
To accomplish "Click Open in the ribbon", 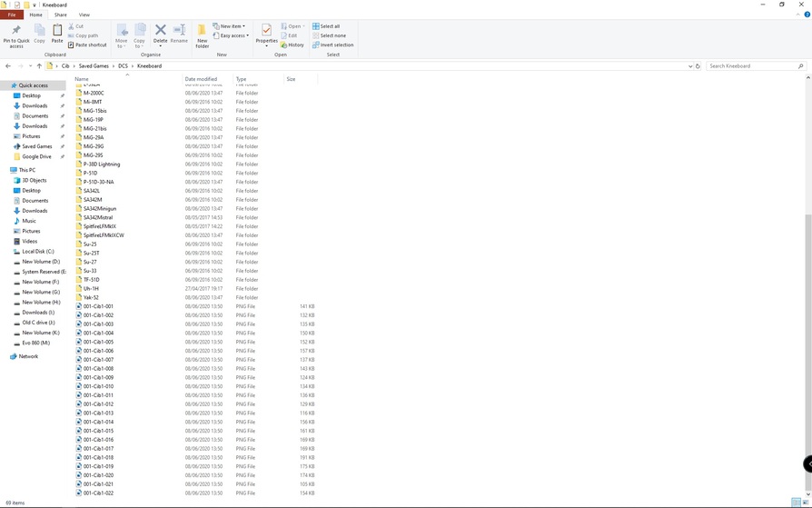I will point(293,26).
